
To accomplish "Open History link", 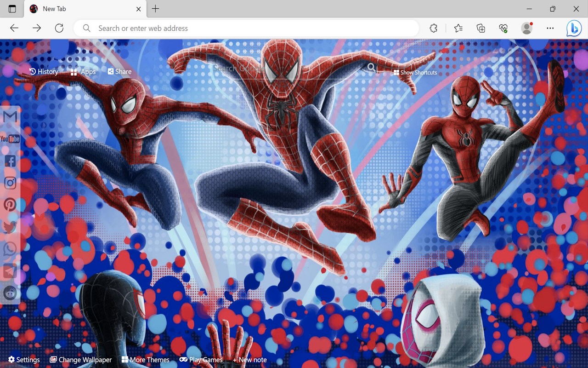I will point(44,72).
